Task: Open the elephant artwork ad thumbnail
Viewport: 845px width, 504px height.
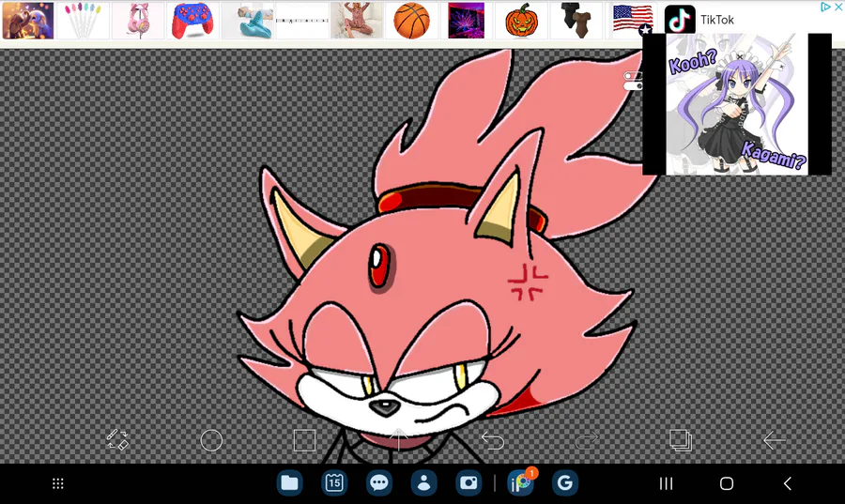Action: coord(28,21)
